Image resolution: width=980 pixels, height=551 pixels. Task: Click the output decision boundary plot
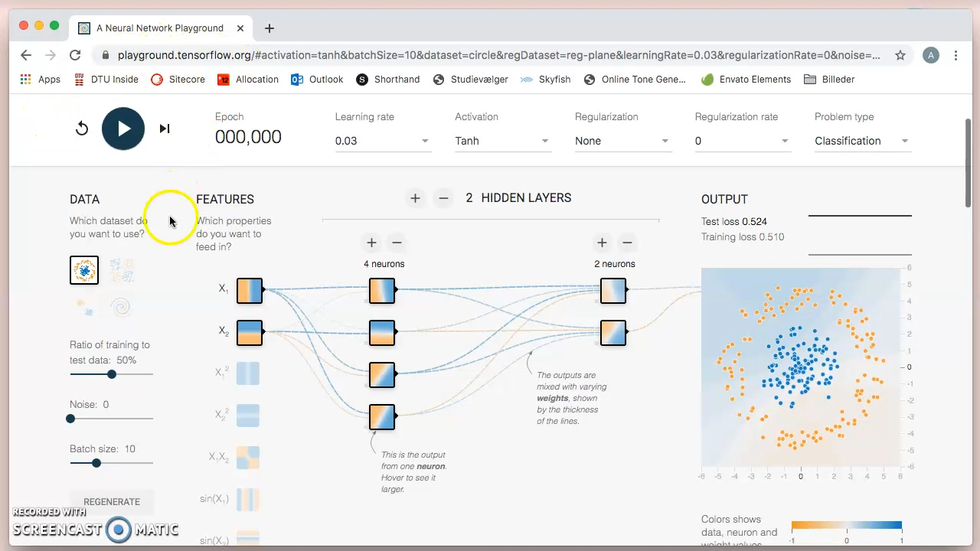click(801, 367)
